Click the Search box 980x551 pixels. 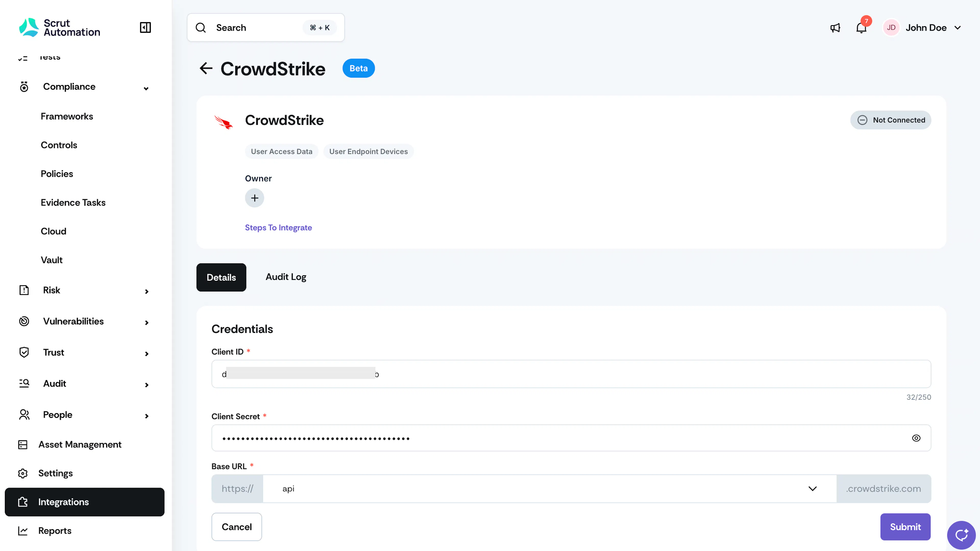[265, 28]
